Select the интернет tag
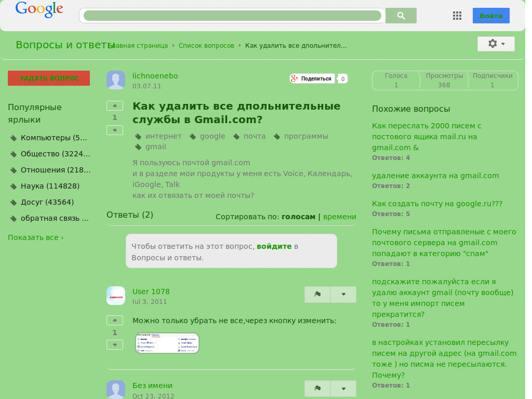 click(164, 136)
